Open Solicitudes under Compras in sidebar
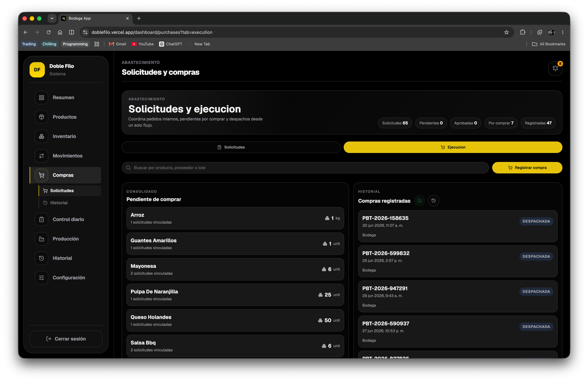Image resolution: width=588 pixels, height=382 pixels. 70,191
